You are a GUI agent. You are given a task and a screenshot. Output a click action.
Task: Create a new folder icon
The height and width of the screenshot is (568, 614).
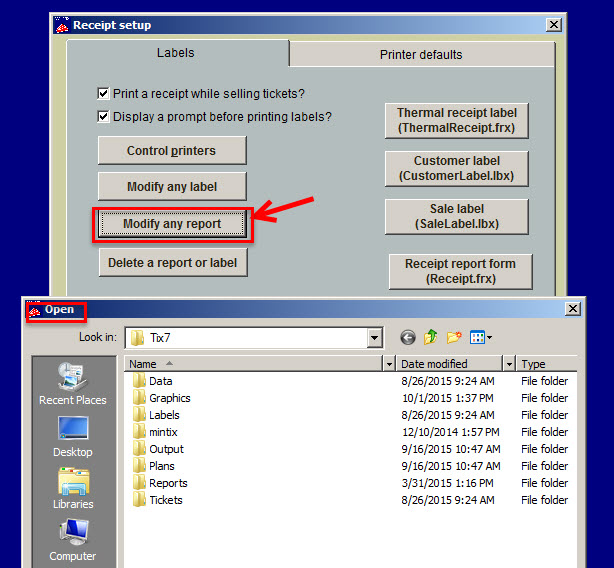[454, 337]
